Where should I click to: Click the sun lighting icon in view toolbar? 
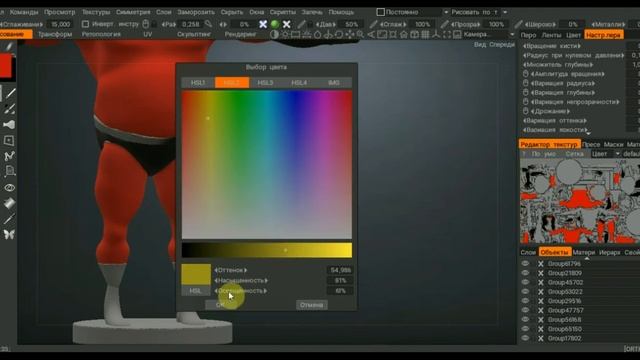(x=285, y=35)
